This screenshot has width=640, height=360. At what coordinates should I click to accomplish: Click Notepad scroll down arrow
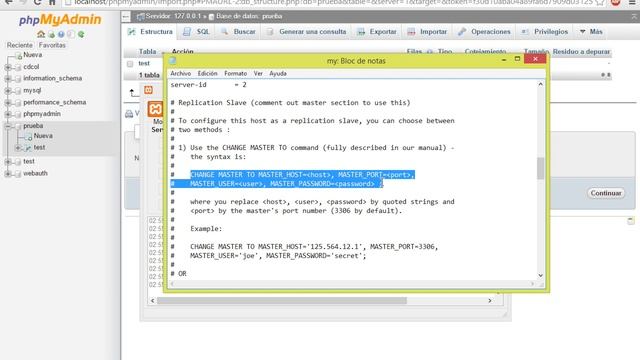540,276
